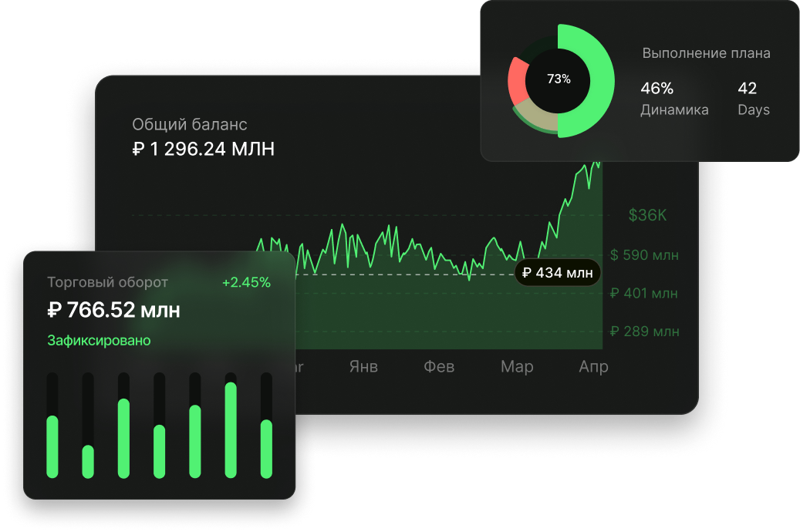Screen dimensions: 800x532
Task: Expand the ₽ 434 млн tooltip
Action: point(557,272)
